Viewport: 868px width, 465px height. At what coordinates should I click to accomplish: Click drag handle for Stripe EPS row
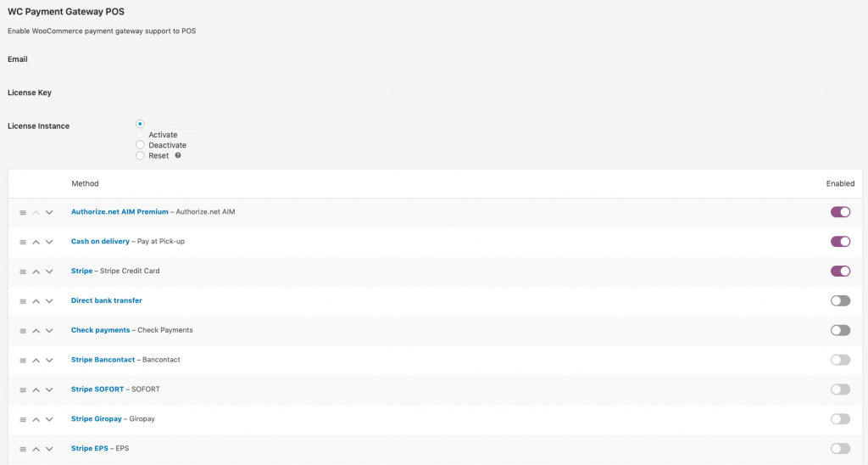(23, 449)
